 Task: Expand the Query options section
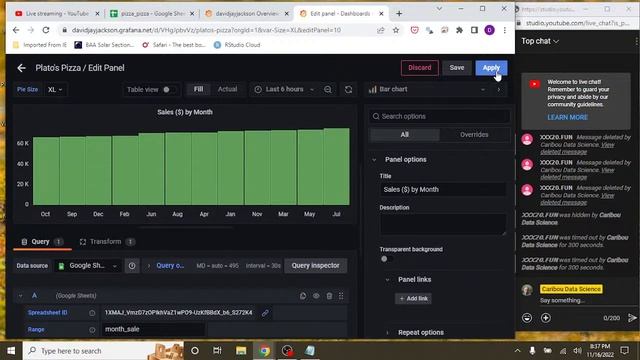(165, 266)
